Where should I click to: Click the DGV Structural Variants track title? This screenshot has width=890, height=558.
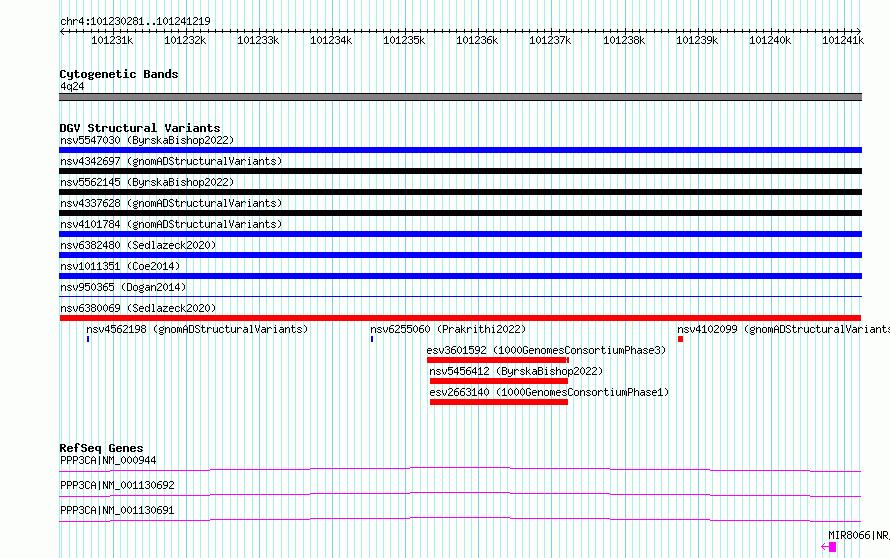pos(140,128)
